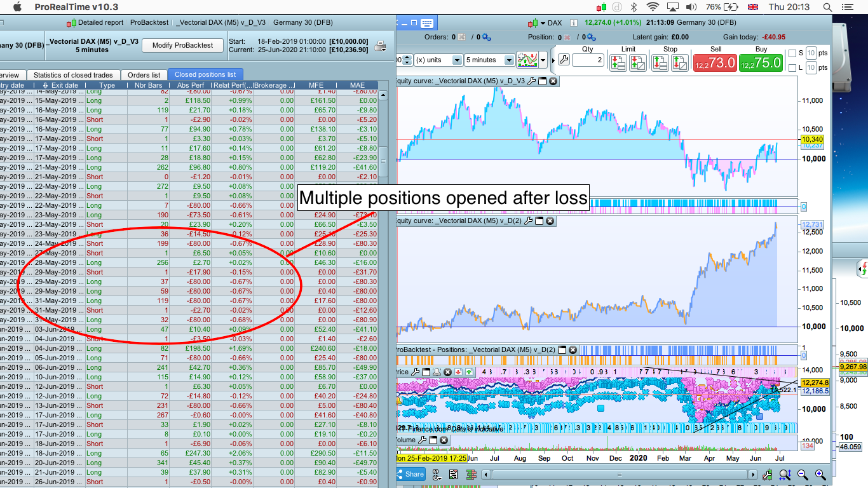
Task: Open the Wi-Fi status menu
Action: [653, 7]
